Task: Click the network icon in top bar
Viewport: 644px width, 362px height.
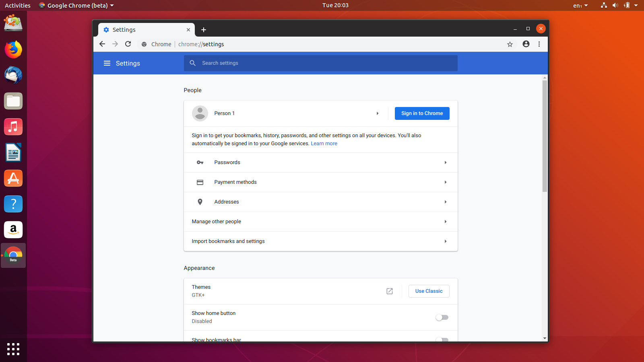Action: tap(604, 6)
